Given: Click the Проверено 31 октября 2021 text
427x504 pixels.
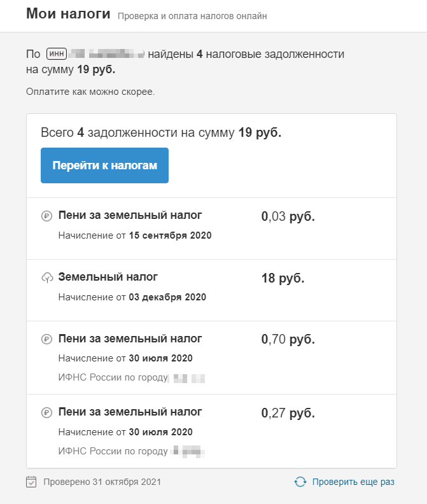Looking at the screenshot, I should pos(102,482).
